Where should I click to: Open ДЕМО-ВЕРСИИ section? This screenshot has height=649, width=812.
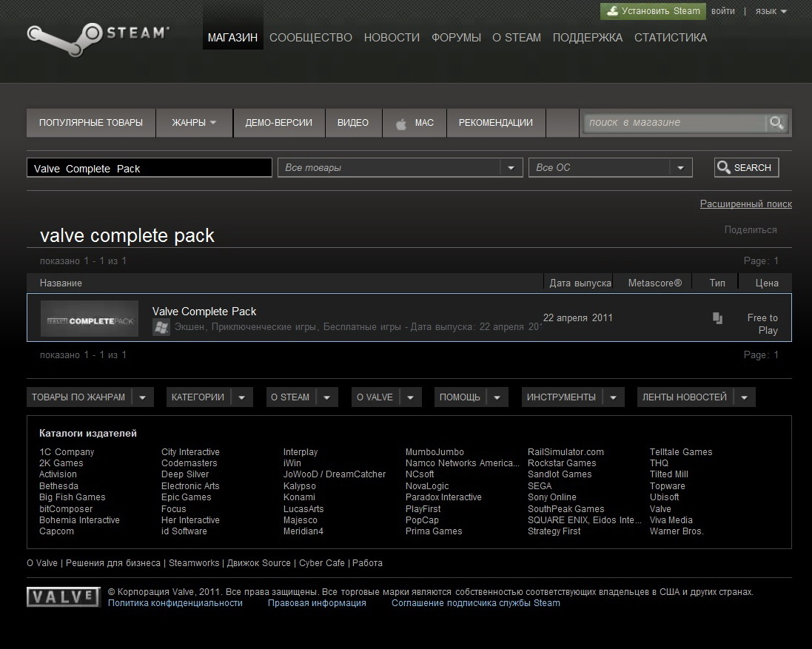278,123
